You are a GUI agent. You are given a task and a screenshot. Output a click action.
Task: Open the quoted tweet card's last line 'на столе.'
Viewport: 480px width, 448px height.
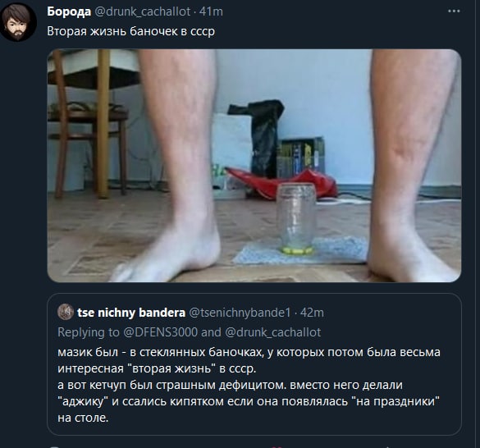click(83, 418)
